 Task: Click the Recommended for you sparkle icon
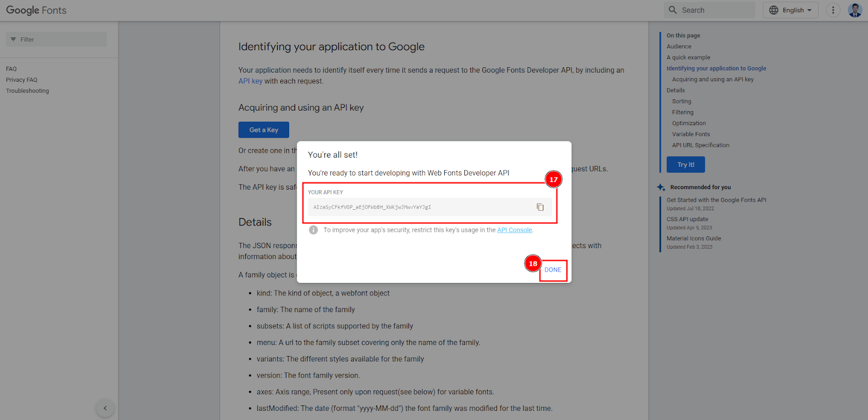pos(661,187)
